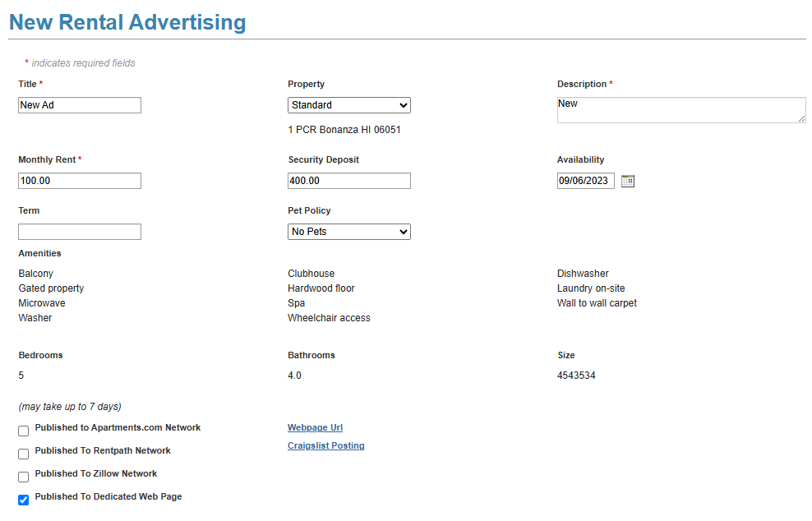812x521 pixels.
Task: Open the Availability calendar date picker
Action: 628,181
